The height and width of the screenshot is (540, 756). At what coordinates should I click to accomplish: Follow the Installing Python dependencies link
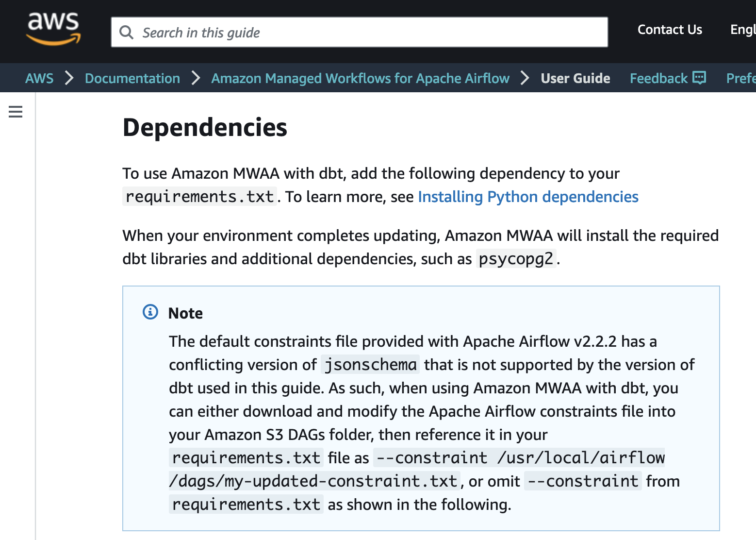[528, 197]
